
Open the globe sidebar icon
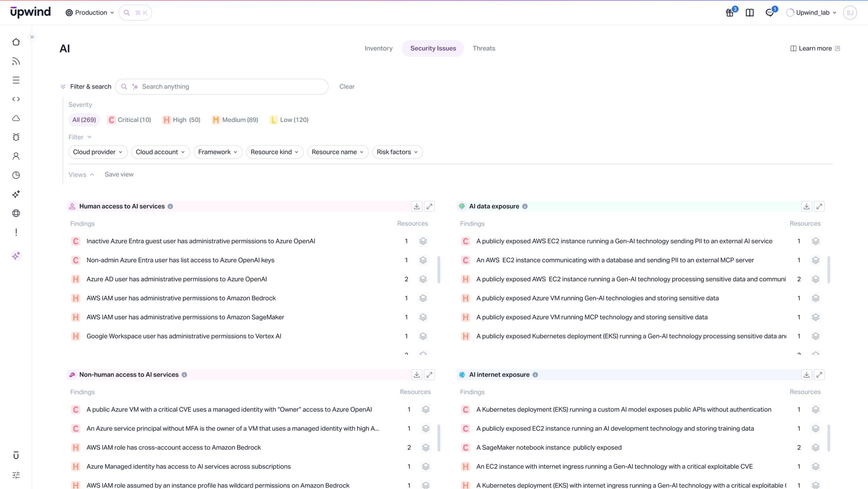(16, 213)
